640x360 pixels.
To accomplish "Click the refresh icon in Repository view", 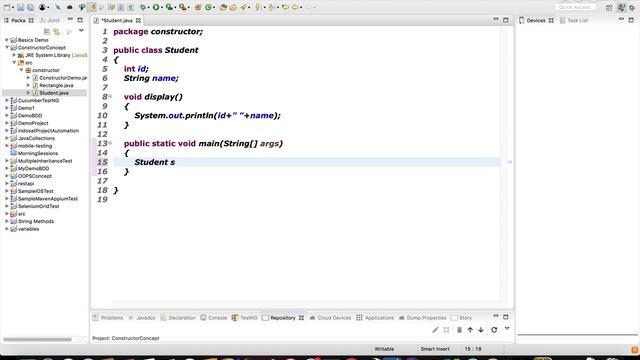I will (494, 330).
